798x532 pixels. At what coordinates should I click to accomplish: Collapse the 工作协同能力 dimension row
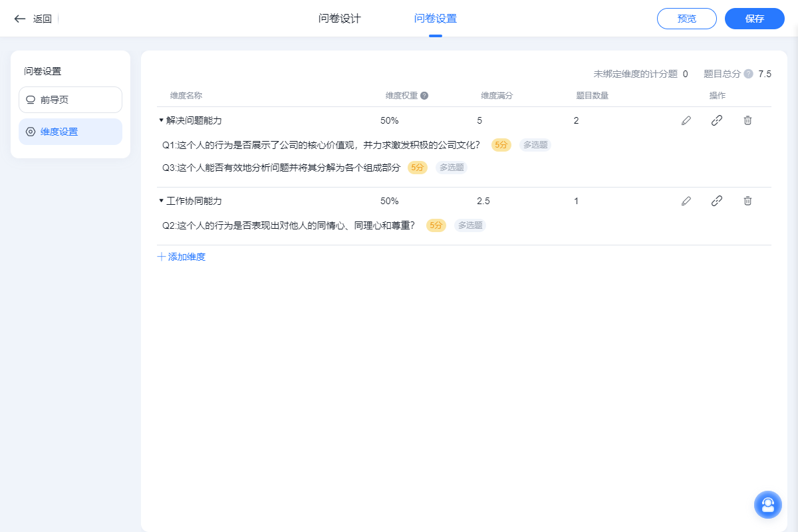point(161,201)
